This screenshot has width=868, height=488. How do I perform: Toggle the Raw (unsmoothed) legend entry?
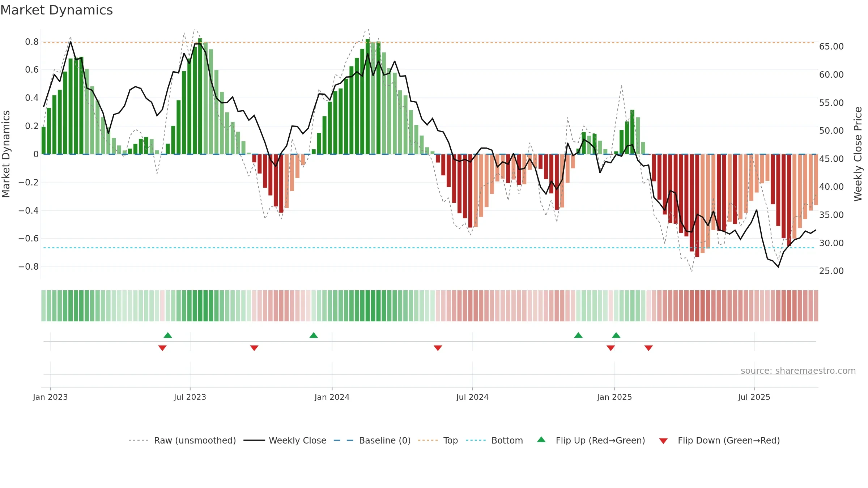tap(182, 440)
